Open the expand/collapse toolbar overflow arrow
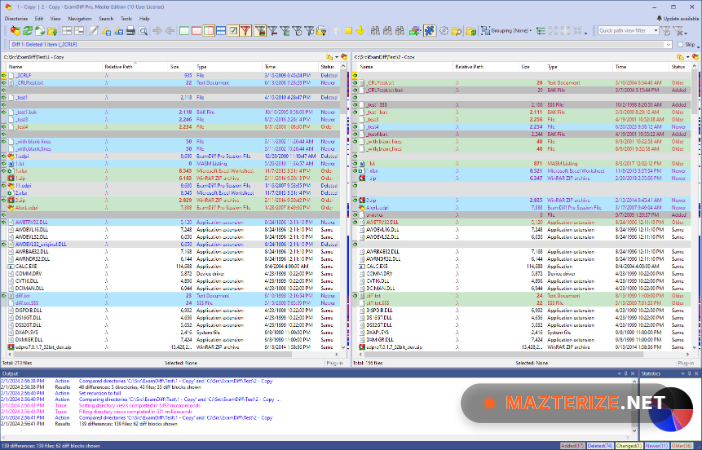The image size is (702, 450). [586, 33]
